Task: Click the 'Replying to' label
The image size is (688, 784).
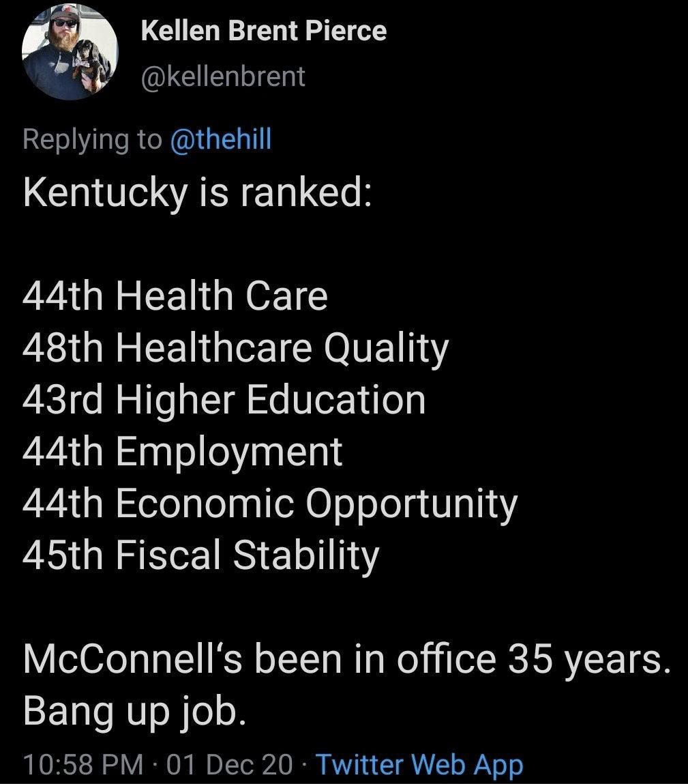Action: coord(91,139)
